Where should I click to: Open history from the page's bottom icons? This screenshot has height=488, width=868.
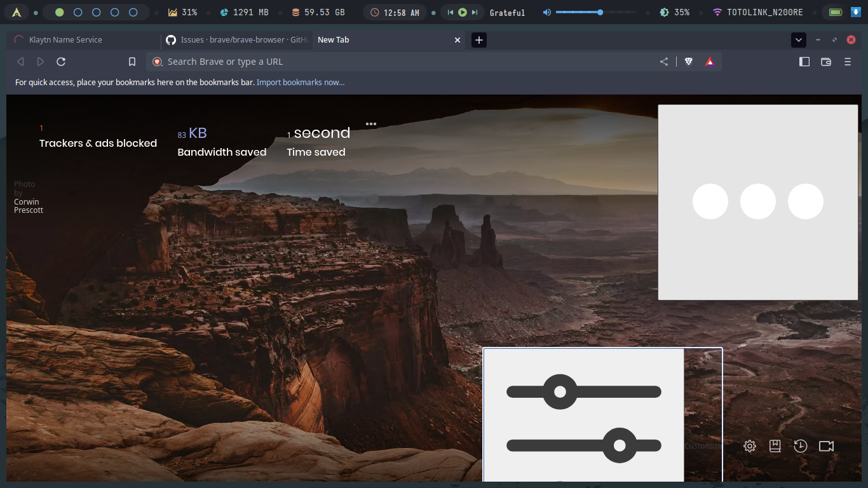tap(801, 446)
